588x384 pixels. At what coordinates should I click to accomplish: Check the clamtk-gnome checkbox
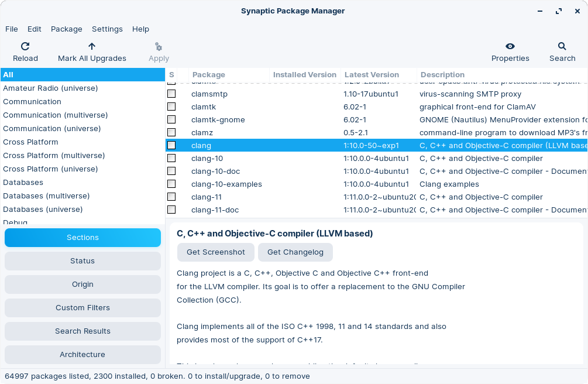tap(171, 119)
